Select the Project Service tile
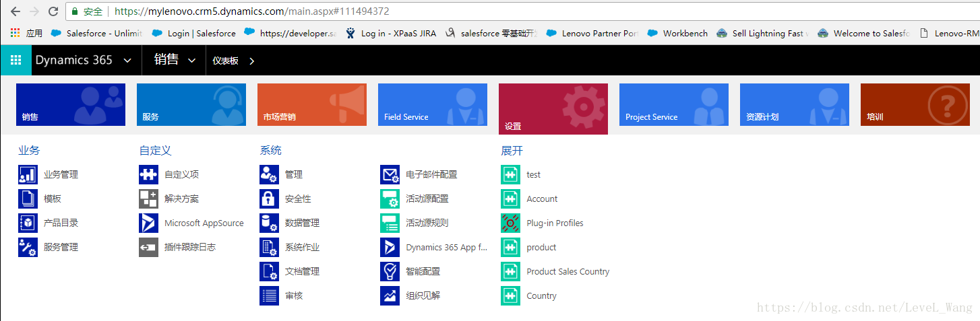980x321 pixels. [674, 104]
